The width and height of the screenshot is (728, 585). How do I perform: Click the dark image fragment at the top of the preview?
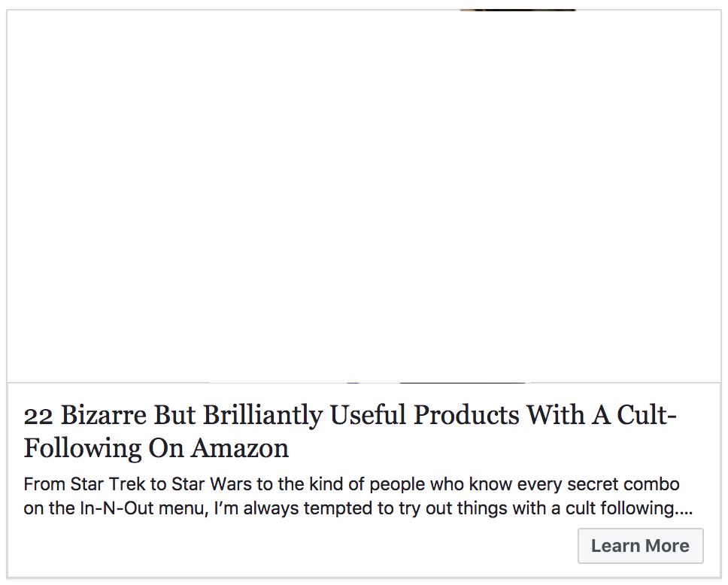pos(517,10)
